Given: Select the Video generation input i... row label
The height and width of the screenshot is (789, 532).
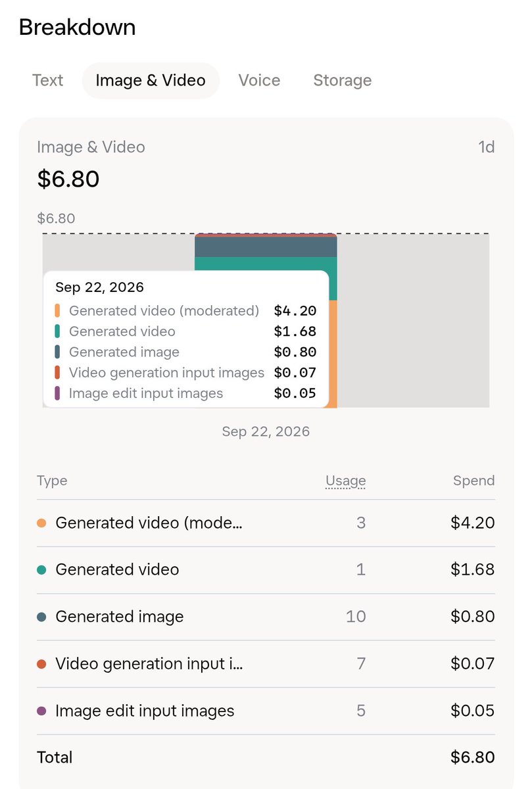Looking at the screenshot, I should [x=149, y=663].
